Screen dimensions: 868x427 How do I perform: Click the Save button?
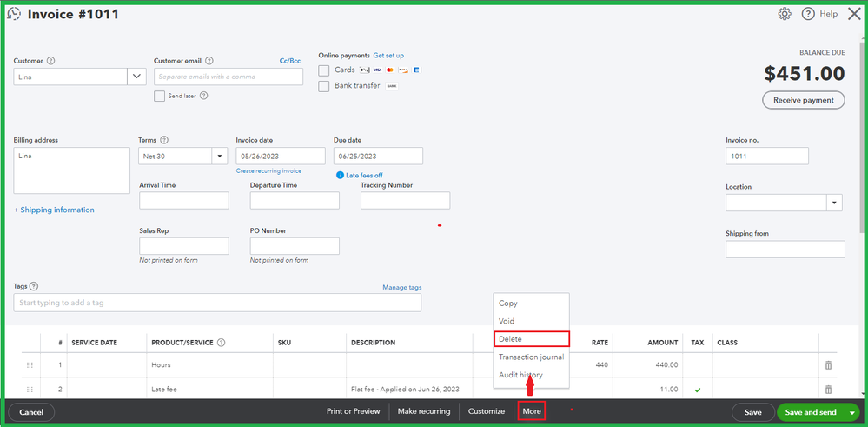pyautogui.click(x=752, y=412)
